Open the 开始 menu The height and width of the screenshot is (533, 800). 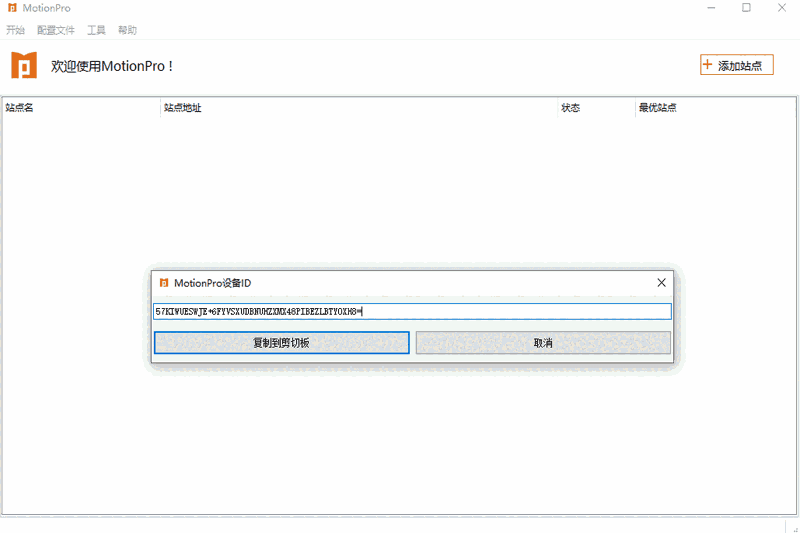pos(15,30)
